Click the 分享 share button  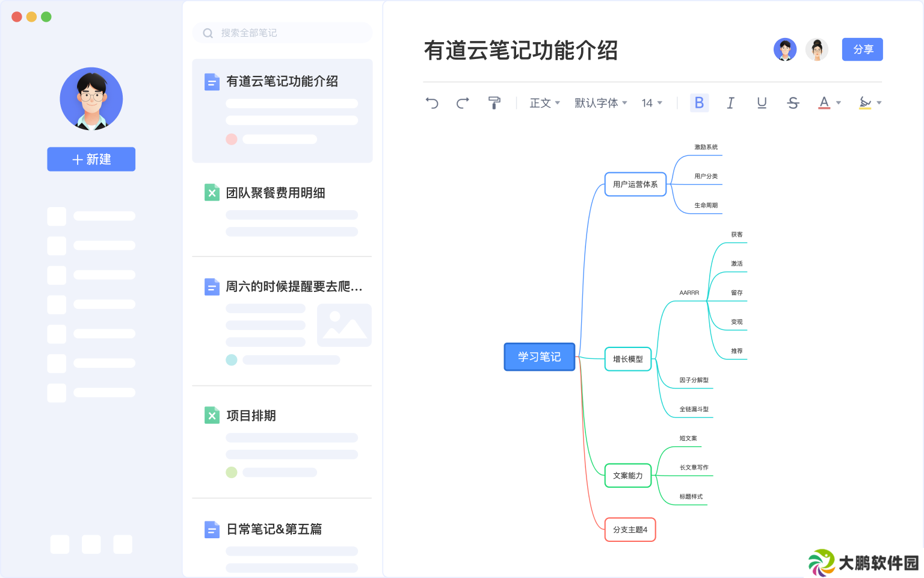(x=863, y=49)
